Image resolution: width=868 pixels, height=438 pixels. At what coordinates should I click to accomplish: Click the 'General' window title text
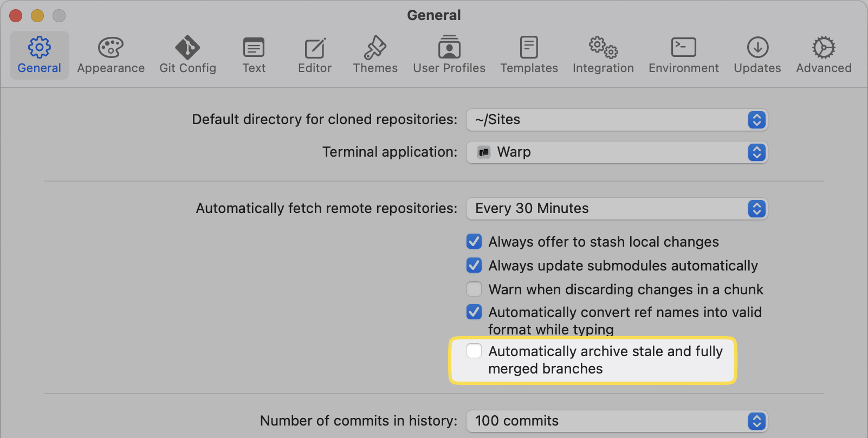click(434, 15)
